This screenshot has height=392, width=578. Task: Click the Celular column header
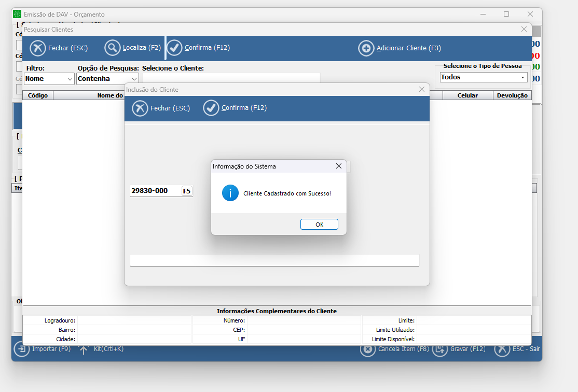[x=467, y=95]
